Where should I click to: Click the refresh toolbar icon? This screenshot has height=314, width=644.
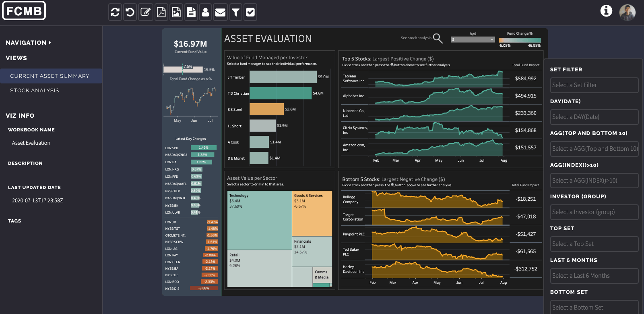pos(115,12)
